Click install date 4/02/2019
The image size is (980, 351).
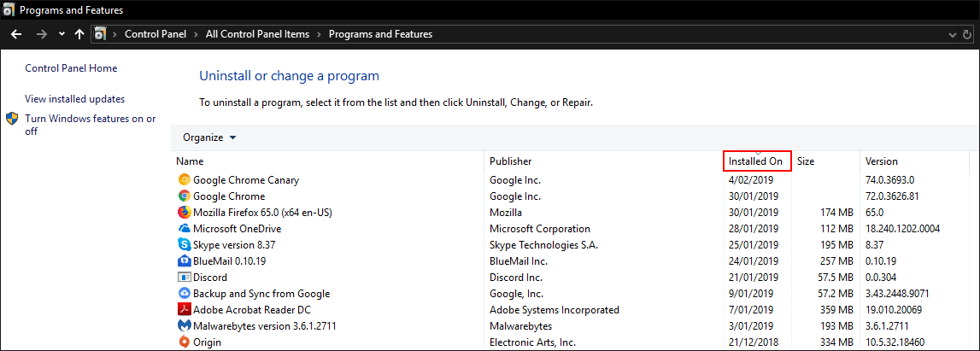tap(751, 180)
